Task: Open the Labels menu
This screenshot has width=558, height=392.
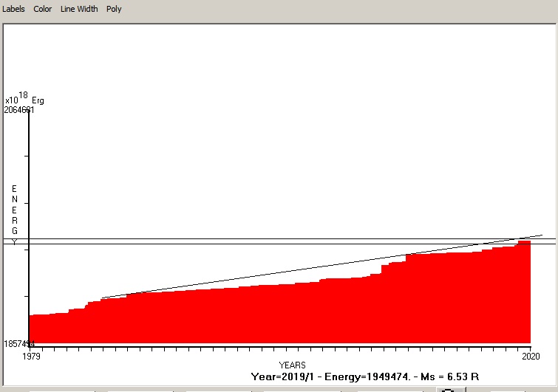Action: (x=14, y=9)
